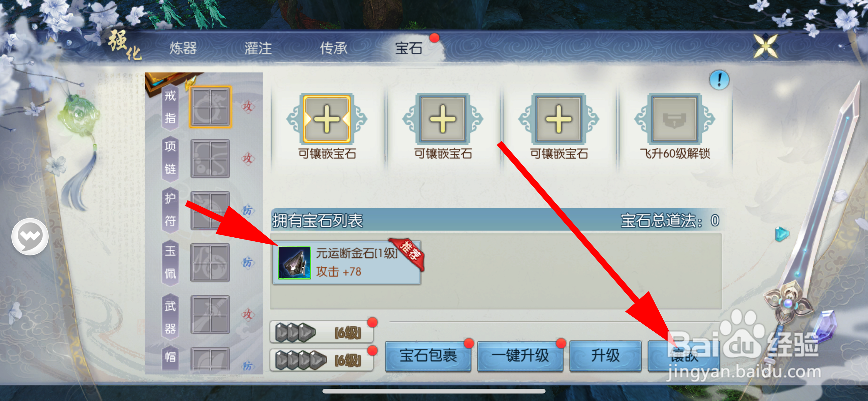Select the 戒指 ring equipment slot
868x401 pixels.
tap(210, 107)
